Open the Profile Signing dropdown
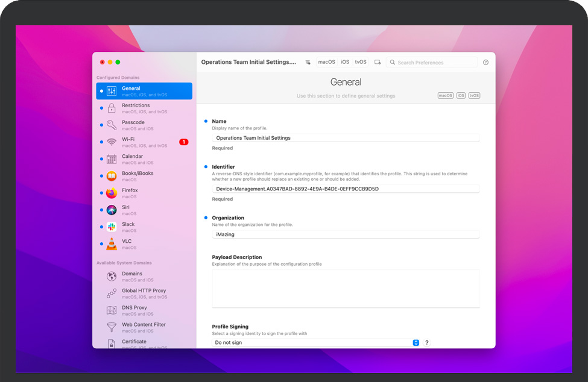 coord(315,342)
